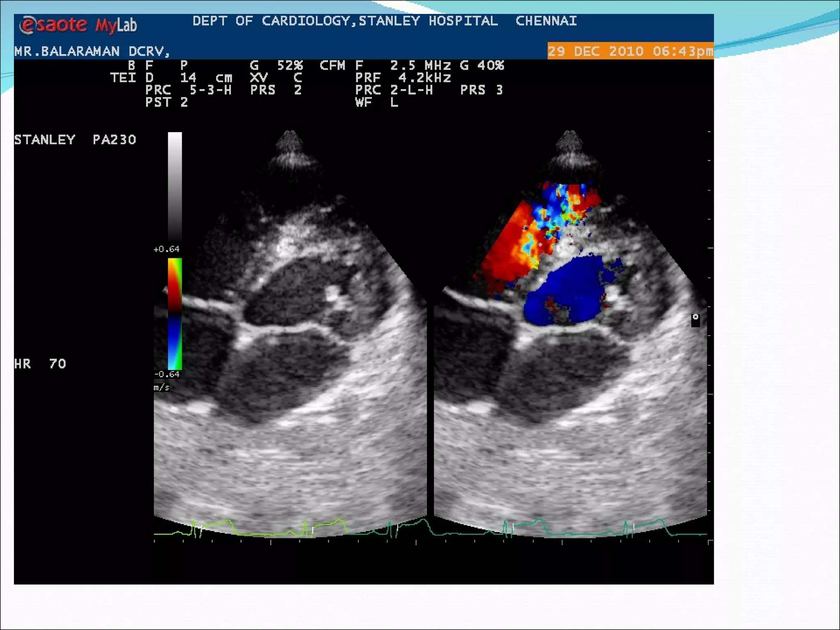The width and height of the screenshot is (840, 630).
Task: Click the PRF 4.2kHz setting
Action: coord(403,78)
